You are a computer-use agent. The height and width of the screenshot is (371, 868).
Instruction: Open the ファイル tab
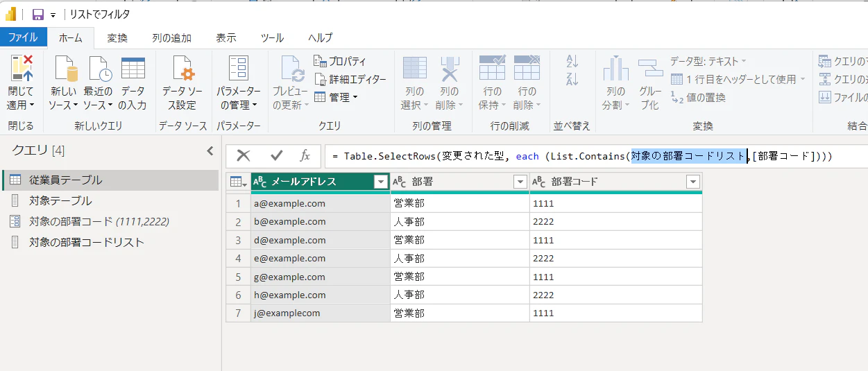coord(24,37)
